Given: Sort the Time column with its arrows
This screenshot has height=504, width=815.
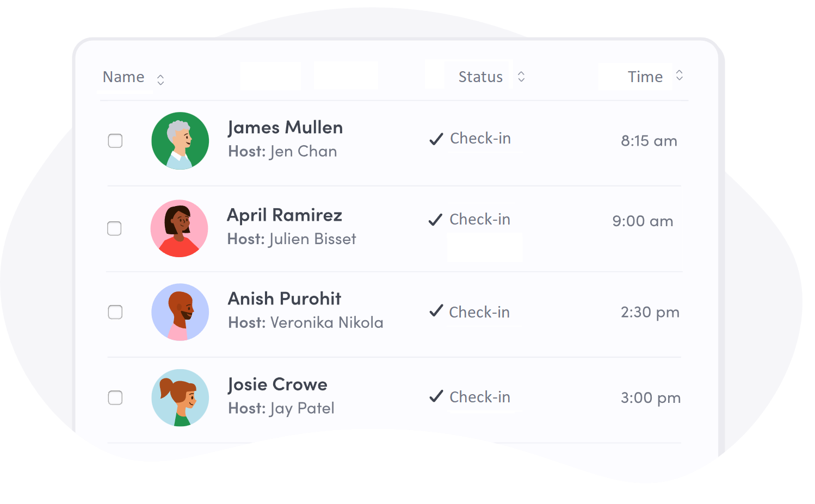Looking at the screenshot, I should pyautogui.click(x=680, y=75).
